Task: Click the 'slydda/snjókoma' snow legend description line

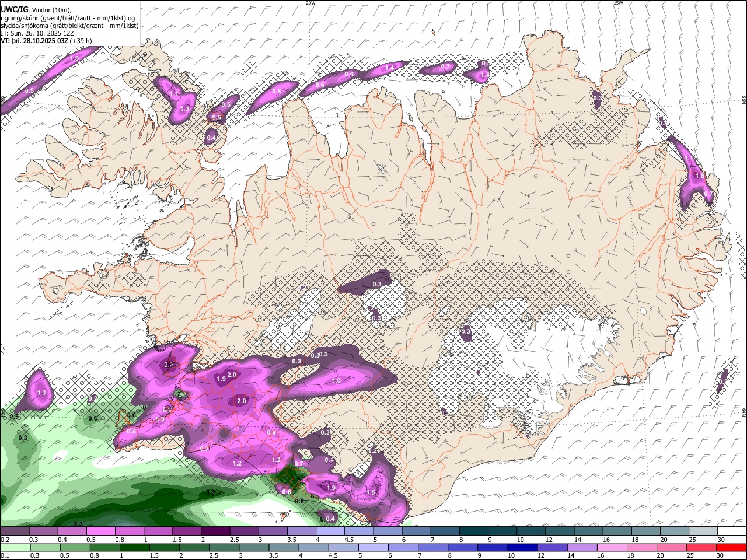Action: pos(69,26)
